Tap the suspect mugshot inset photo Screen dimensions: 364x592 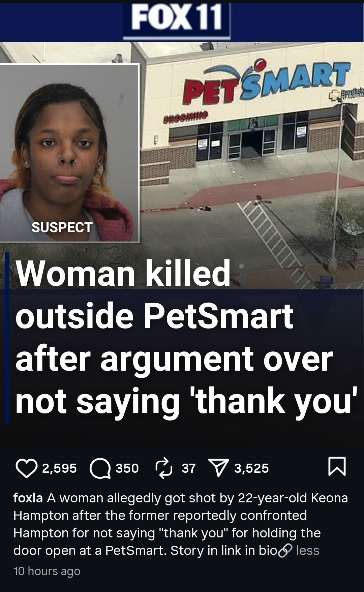coord(69,153)
